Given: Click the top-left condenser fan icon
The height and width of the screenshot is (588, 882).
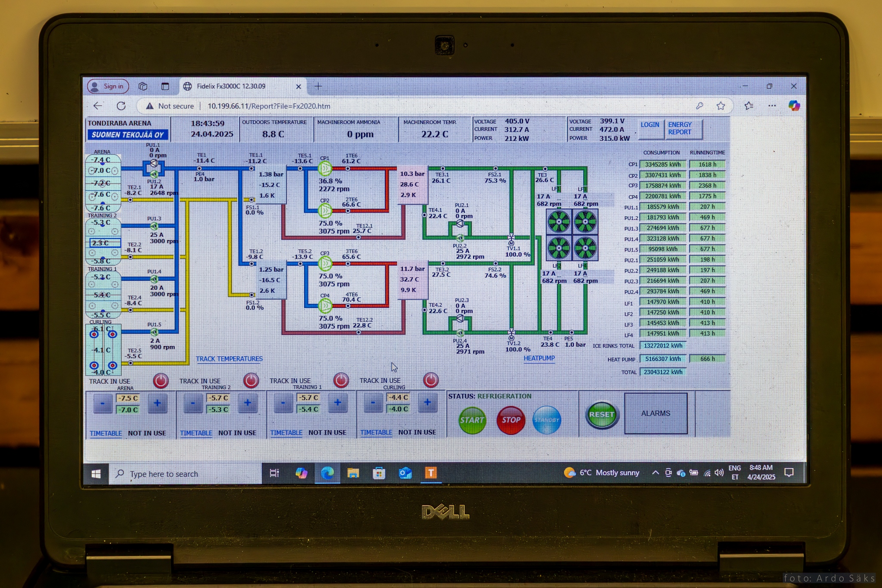Looking at the screenshot, I should (x=559, y=222).
